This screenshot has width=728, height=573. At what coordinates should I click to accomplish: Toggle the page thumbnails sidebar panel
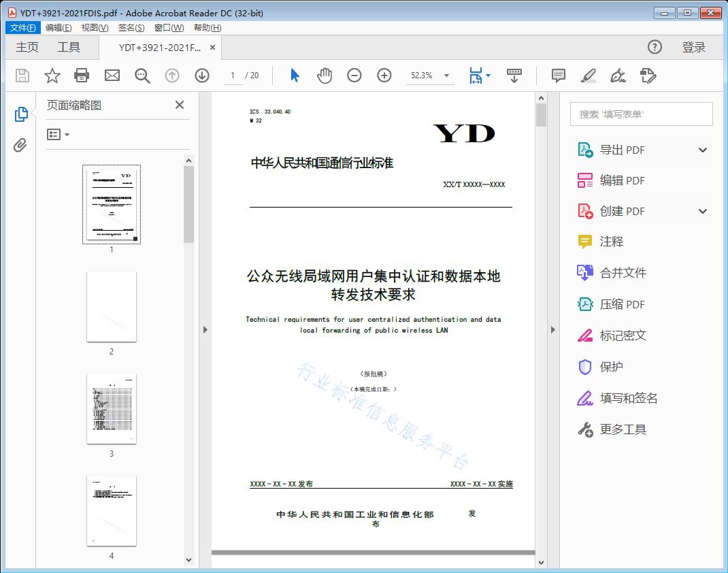[x=21, y=113]
